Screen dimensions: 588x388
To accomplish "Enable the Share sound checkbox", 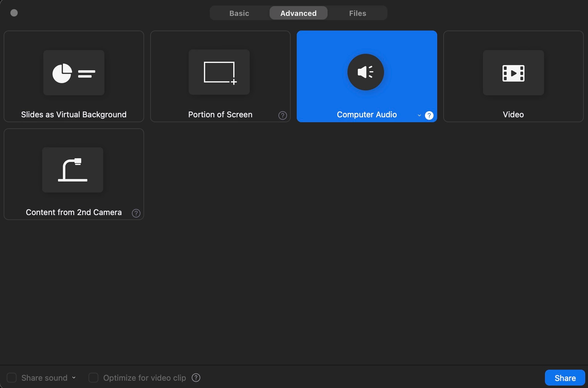I will pyautogui.click(x=12, y=378).
